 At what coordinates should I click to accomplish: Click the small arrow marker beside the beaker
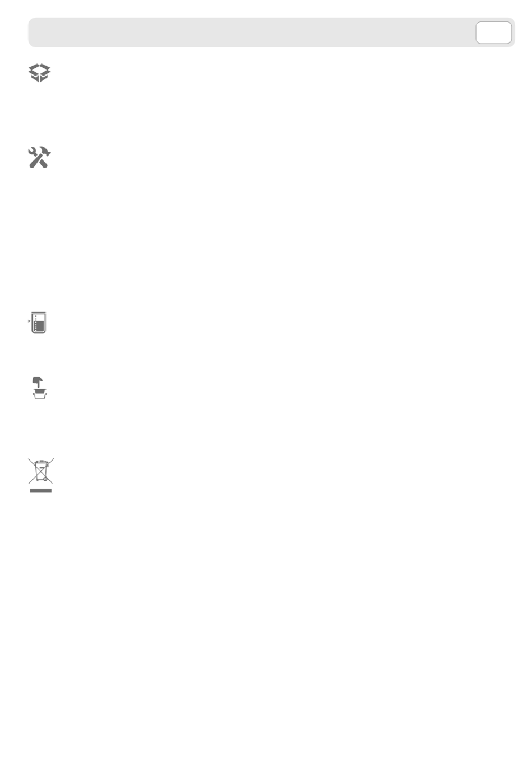tap(29, 322)
